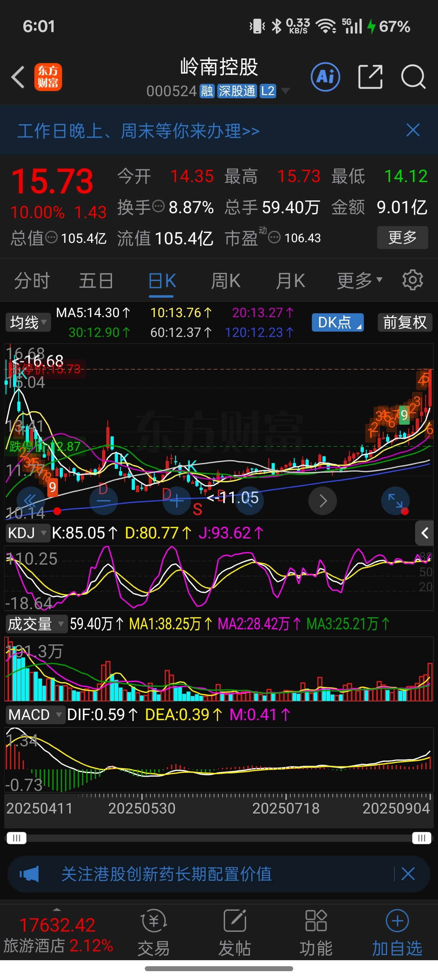Tap the green 9 sequence marker
This screenshot has width=438, height=980.
404,415
